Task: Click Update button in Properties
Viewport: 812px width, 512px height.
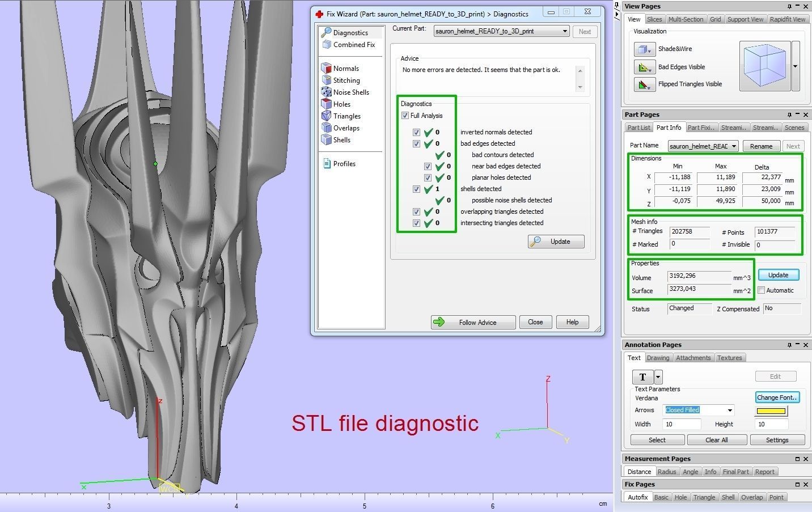Action: point(778,275)
